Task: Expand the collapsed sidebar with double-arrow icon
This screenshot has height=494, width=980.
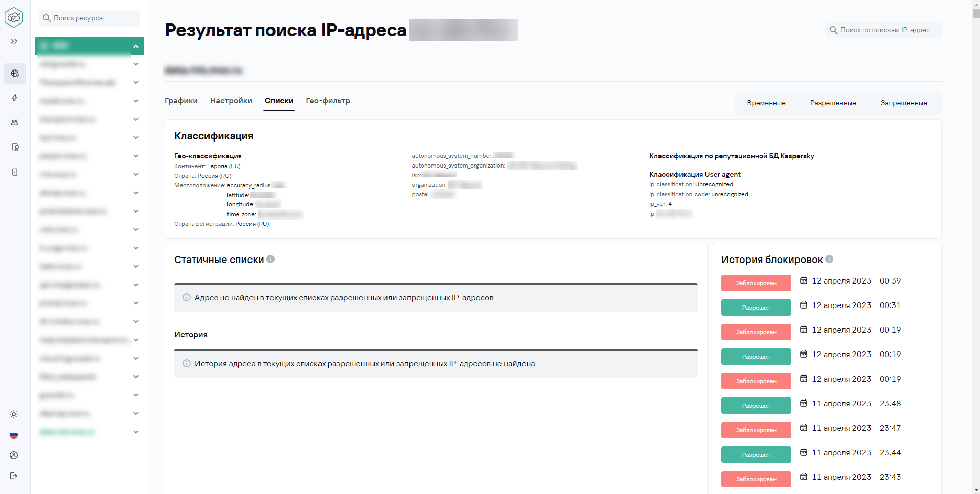Action: pyautogui.click(x=13, y=41)
